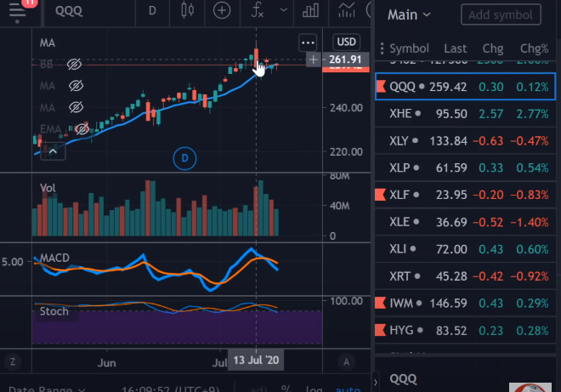The image size is (561, 392).
Task: Open the Date Range dropdown
Action: point(47,389)
